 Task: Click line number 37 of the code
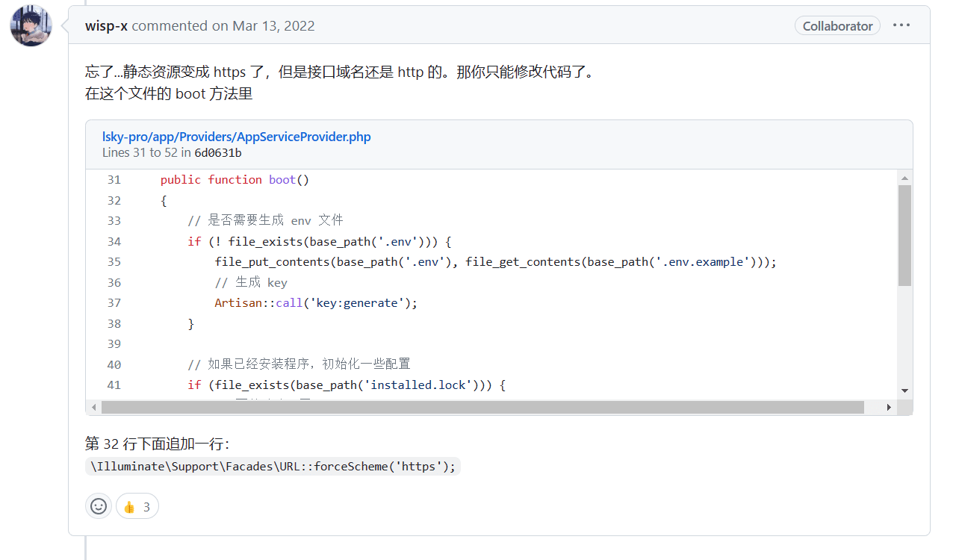pyautogui.click(x=114, y=303)
